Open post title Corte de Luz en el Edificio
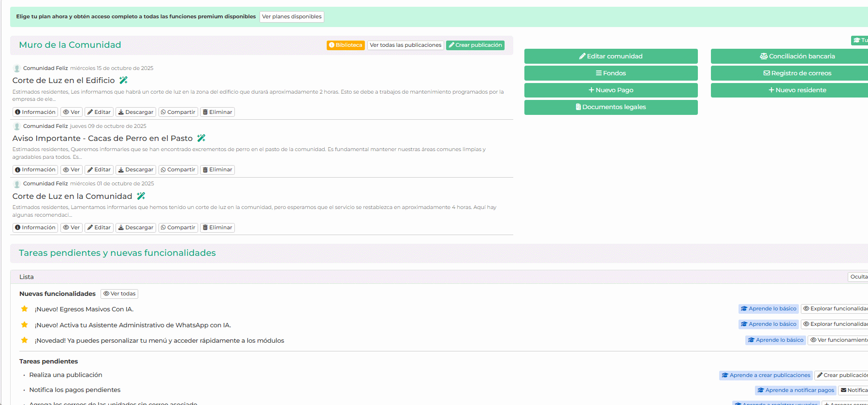Image resolution: width=868 pixels, height=405 pixels. coord(64,80)
